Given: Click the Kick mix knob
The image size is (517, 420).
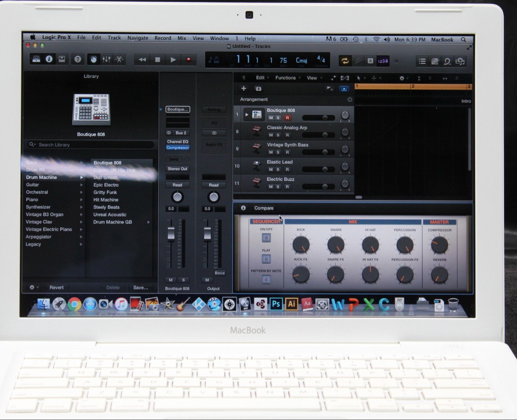Looking at the screenshot, I should 301,244.
